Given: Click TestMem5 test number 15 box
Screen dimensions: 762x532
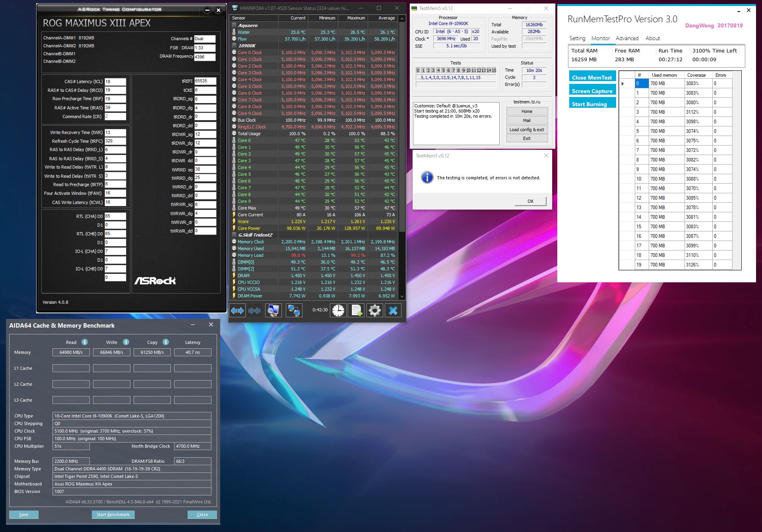Looking at the screenshot, I should (494, 70).
